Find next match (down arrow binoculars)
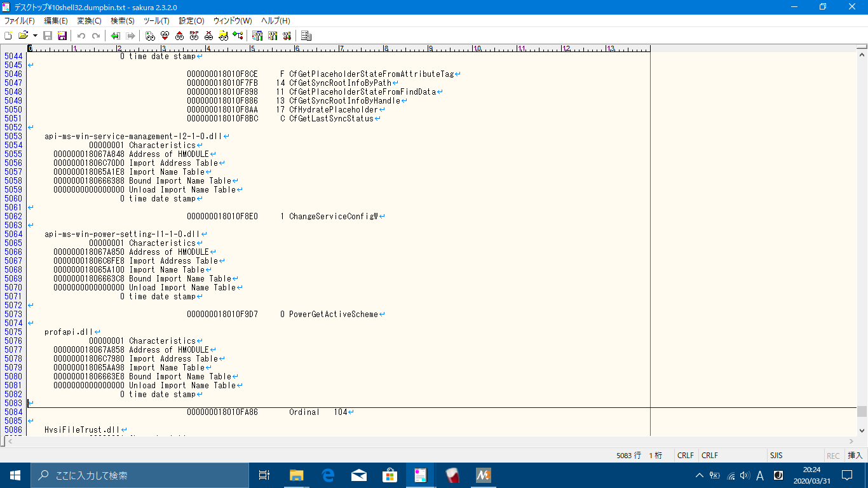The image size is (868, 488). click(x=165, y=36)
